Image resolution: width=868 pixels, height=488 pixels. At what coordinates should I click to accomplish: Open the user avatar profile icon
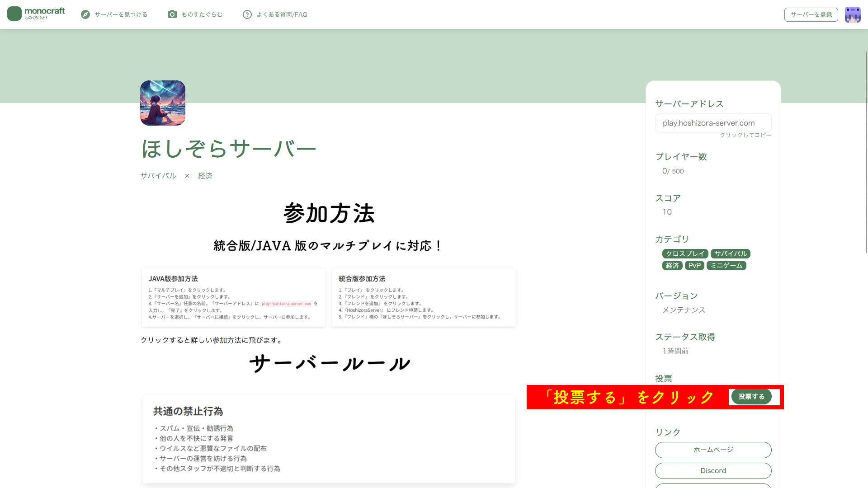(853, 14)
